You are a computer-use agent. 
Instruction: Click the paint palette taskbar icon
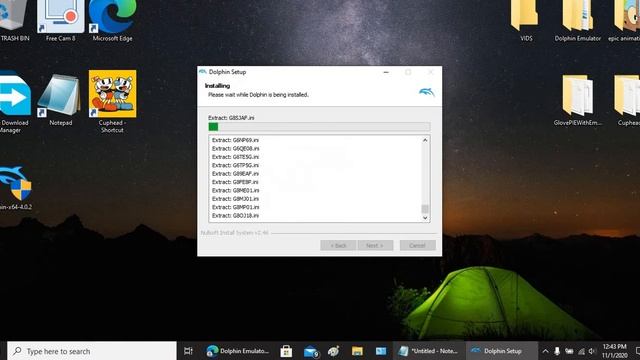click(x=334, y=351)
